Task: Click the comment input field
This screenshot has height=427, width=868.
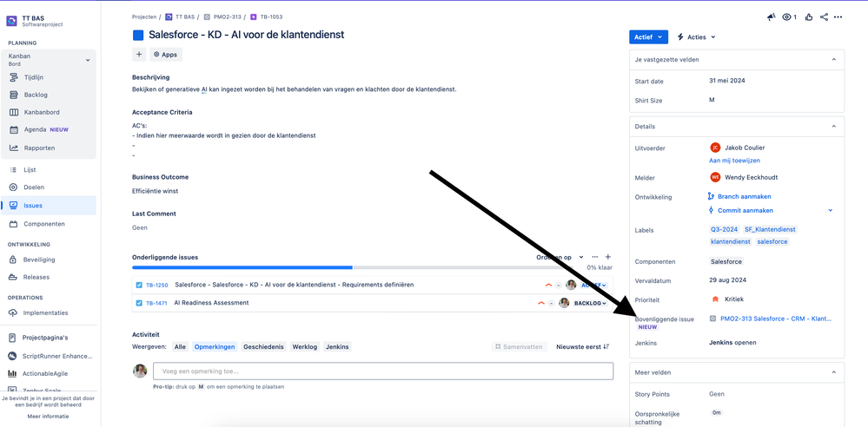Action: [383, 371]
